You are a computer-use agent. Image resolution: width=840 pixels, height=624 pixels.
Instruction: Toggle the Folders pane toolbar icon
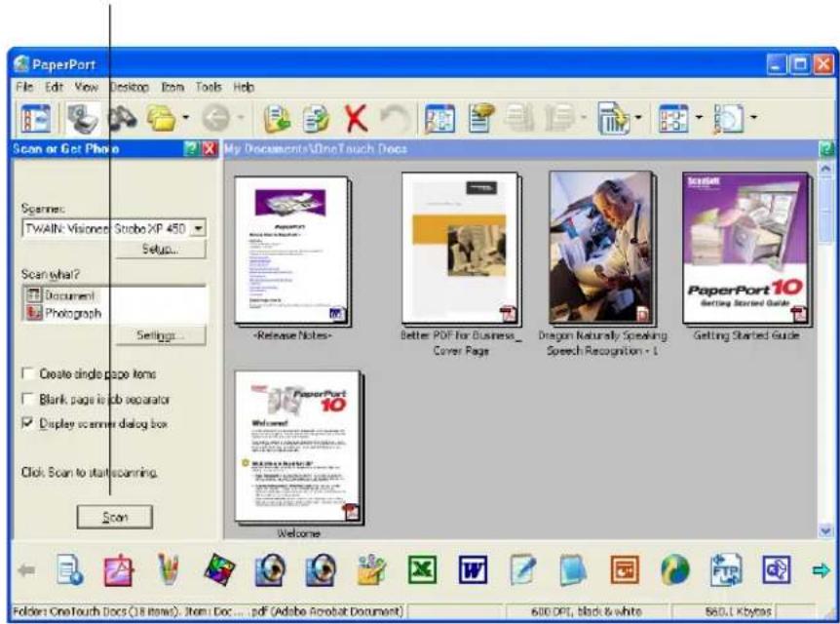point(36,118)
